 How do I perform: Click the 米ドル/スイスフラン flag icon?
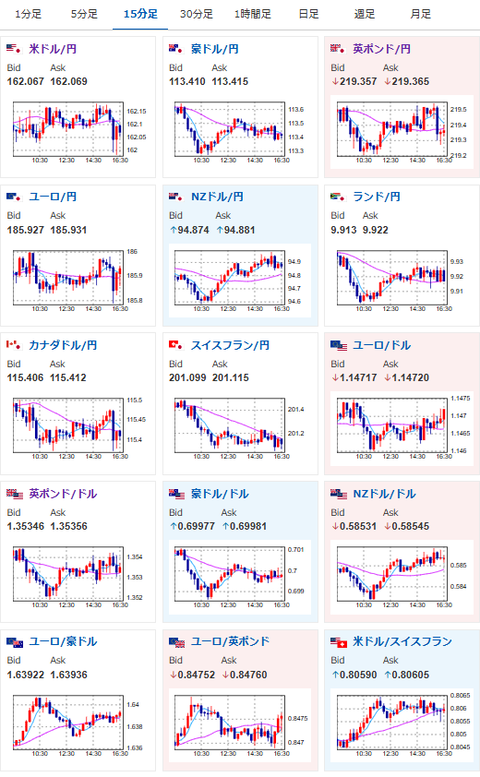339,642
